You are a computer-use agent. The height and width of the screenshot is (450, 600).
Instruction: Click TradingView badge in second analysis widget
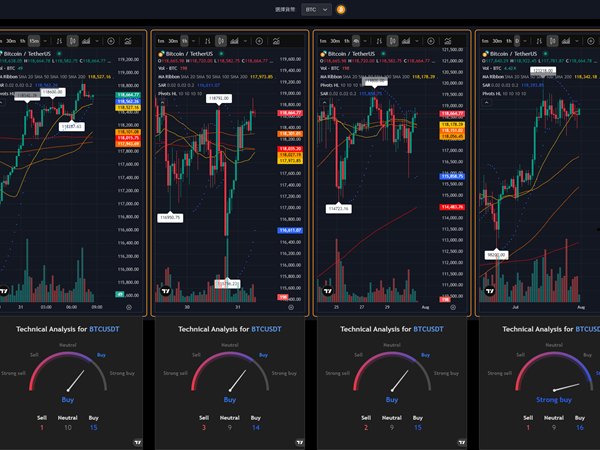[300, 442]
